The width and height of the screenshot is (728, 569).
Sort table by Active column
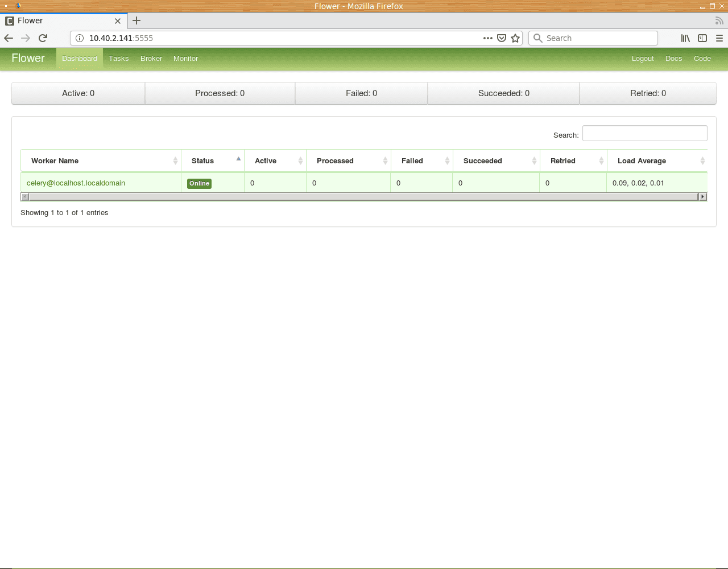[x=275, y=161]
